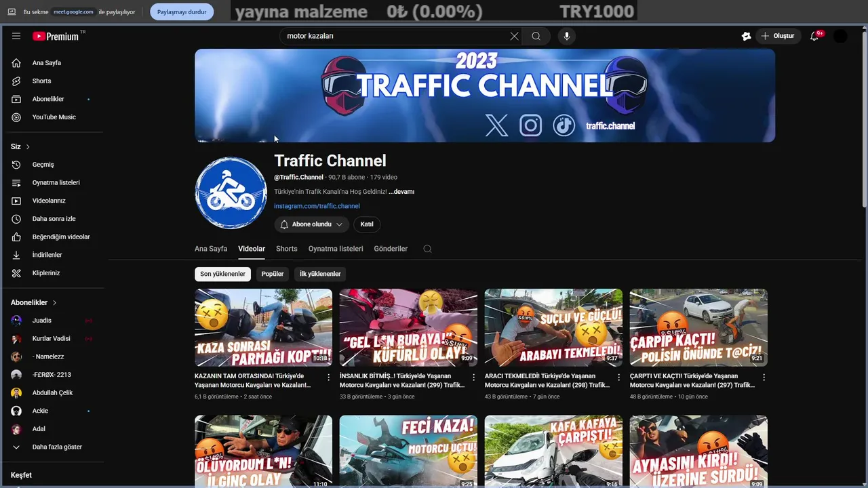Open YouTube Music in the sidebar

[54, 117]
